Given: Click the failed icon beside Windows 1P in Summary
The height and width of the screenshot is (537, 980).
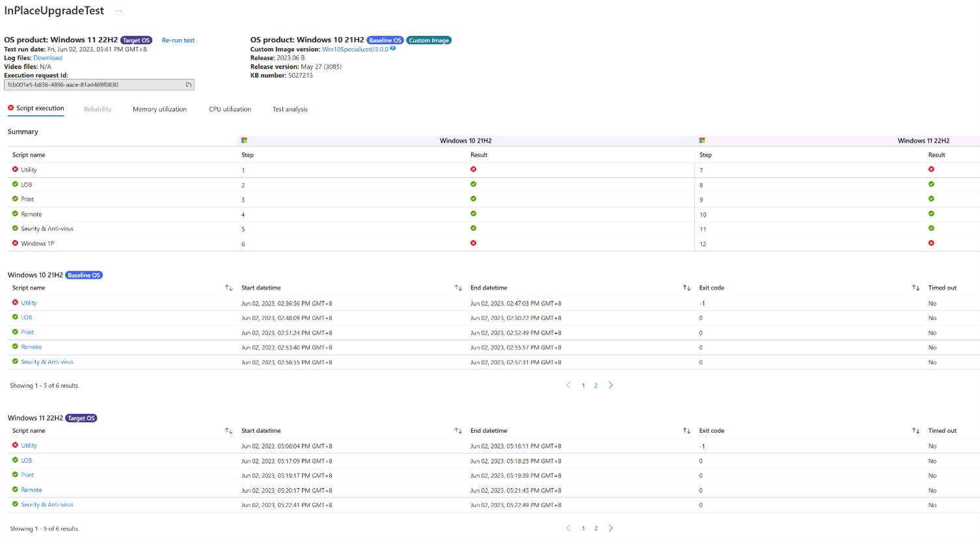Looking at the screenshot, I should click(x=15, y=243).
